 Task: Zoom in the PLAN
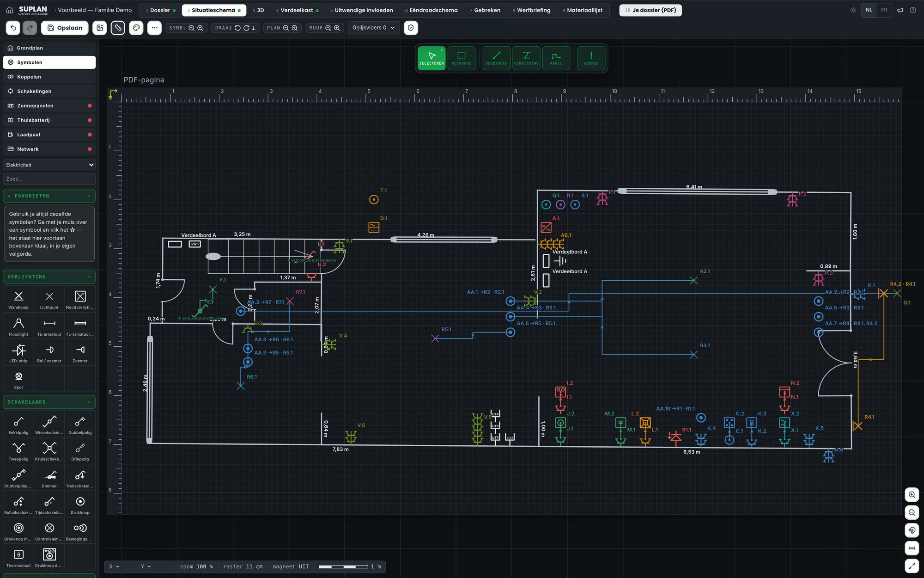tap(294, 28)
